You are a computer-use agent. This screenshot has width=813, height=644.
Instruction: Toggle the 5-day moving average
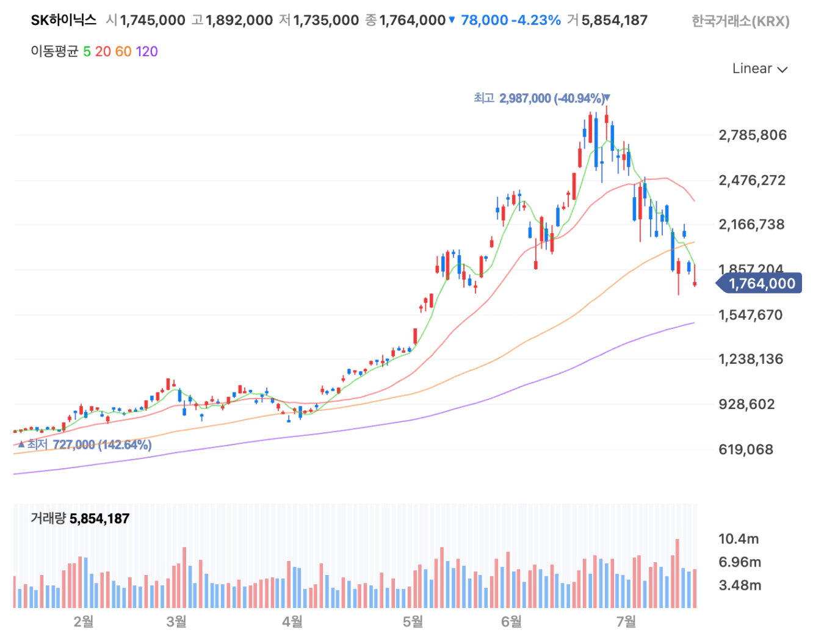pos(87,51)
